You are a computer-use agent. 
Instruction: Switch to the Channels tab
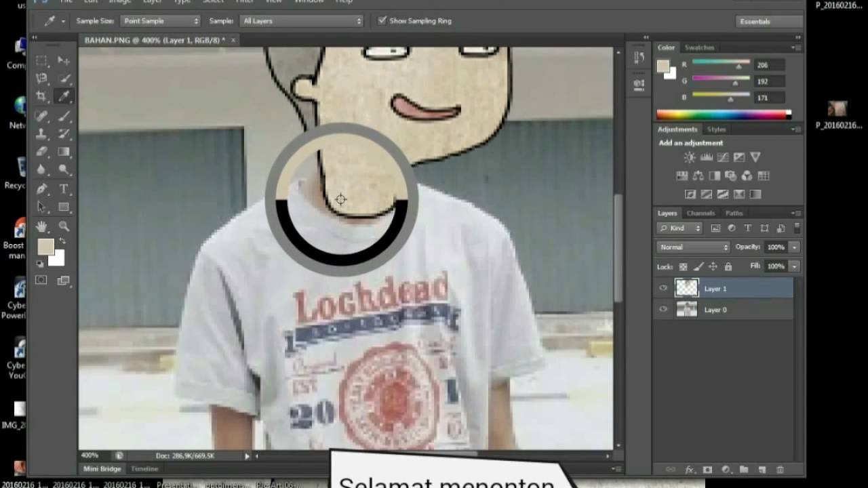(701, 213)
